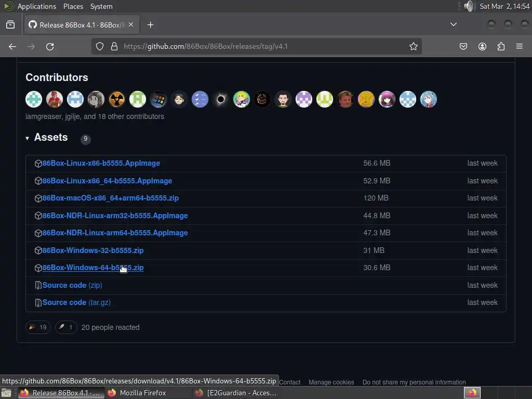Click the date and time clock in top panel
Image resolution: width=532 pixels, height=399 pixels.
pyautogui.click(x=504, y=6)
